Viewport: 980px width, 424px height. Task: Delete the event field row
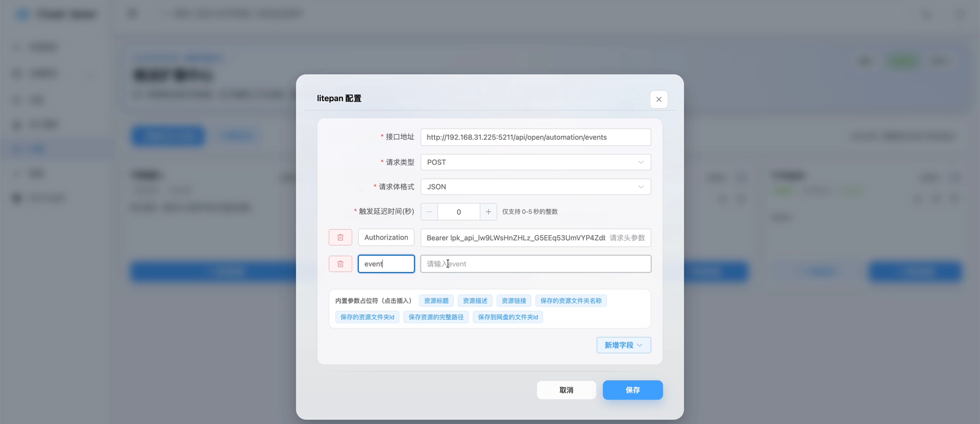341,264
